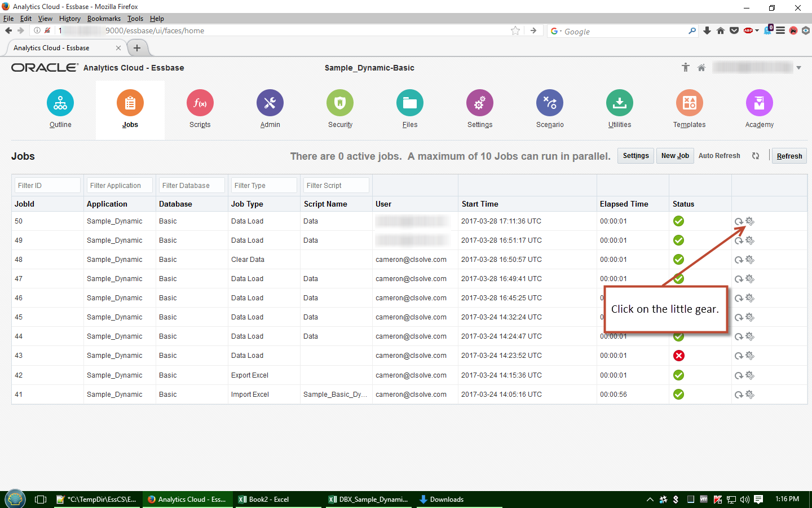Click the Pocket toolbar icon

click(734, 30)
